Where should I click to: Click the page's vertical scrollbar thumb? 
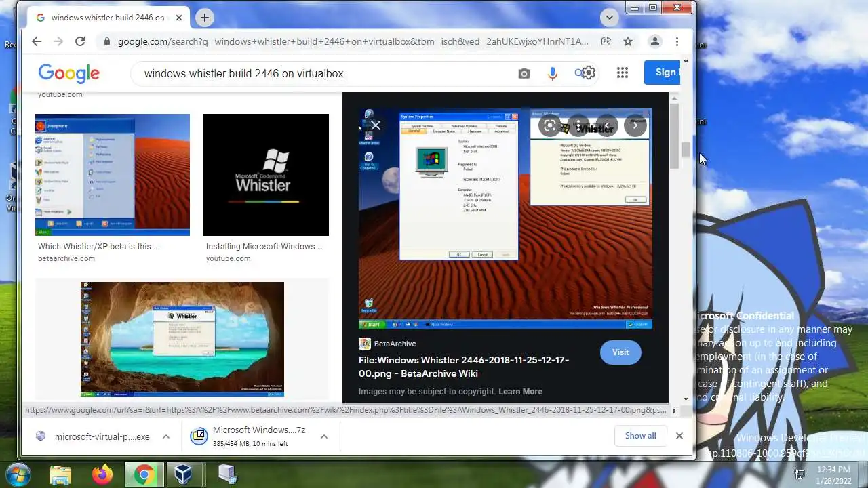pos(686,150)
